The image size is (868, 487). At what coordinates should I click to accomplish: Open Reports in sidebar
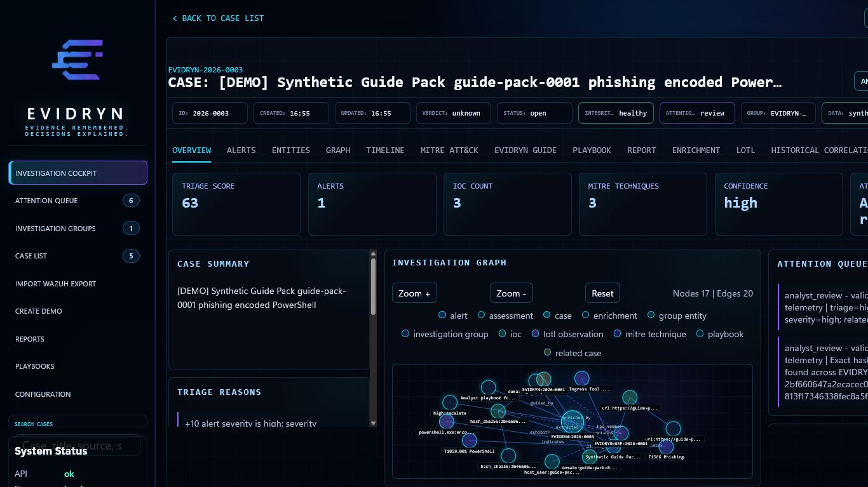click(78, 339)
